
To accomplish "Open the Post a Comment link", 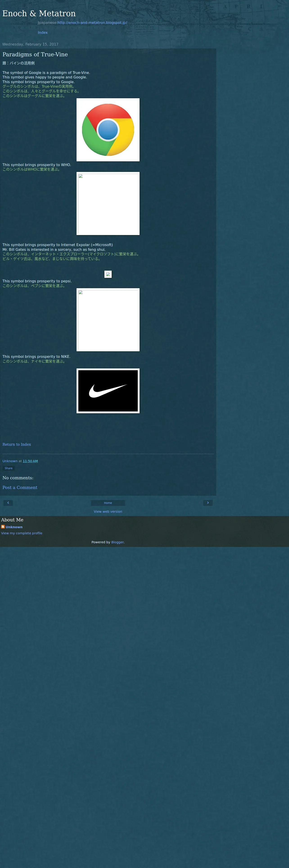I will (x=20, y=488).
